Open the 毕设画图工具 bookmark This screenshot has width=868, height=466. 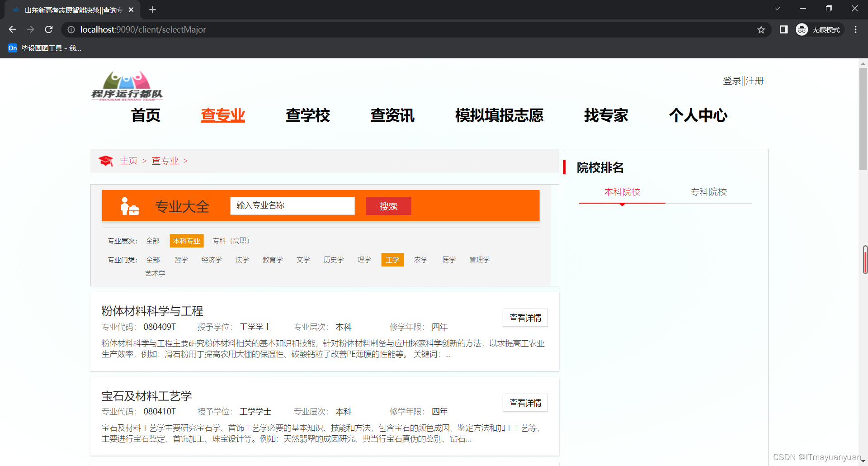coord(45,48)
